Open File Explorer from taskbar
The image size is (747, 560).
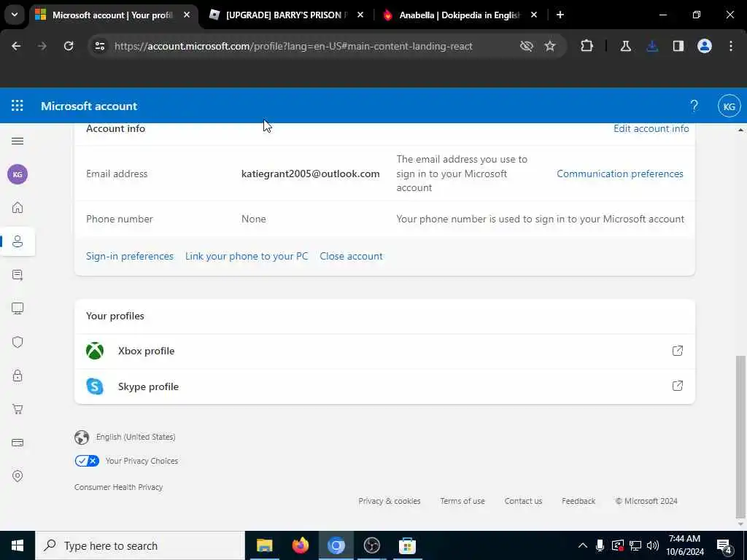coord(264,545)
